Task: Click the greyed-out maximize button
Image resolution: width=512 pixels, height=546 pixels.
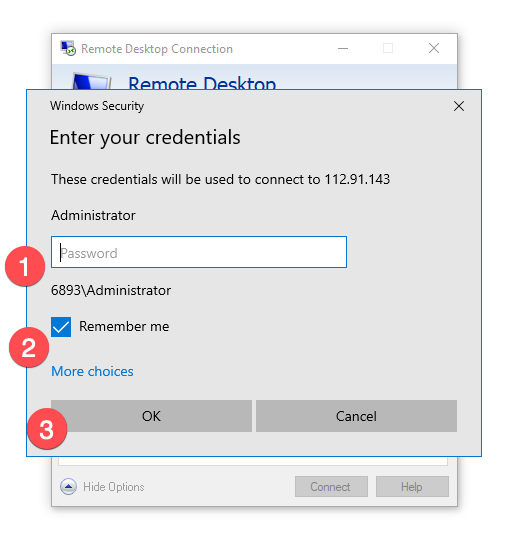Action: pos(388,48)
